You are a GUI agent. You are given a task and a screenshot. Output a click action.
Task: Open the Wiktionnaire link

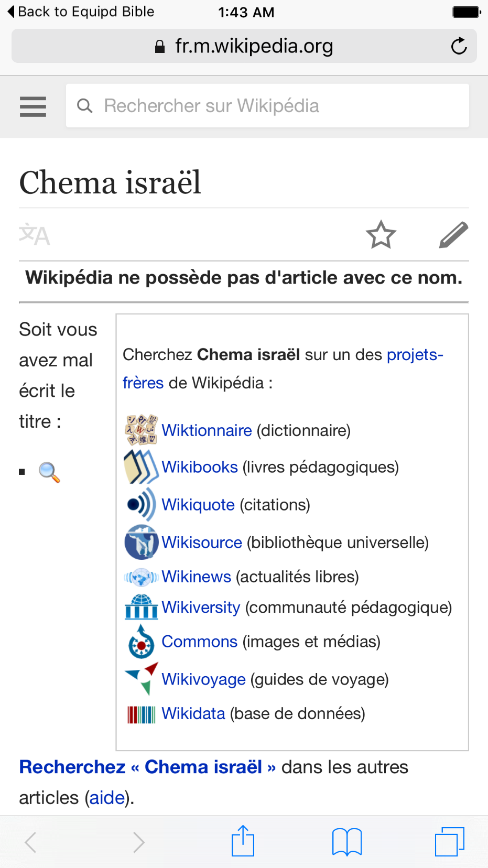coord(207,430)
